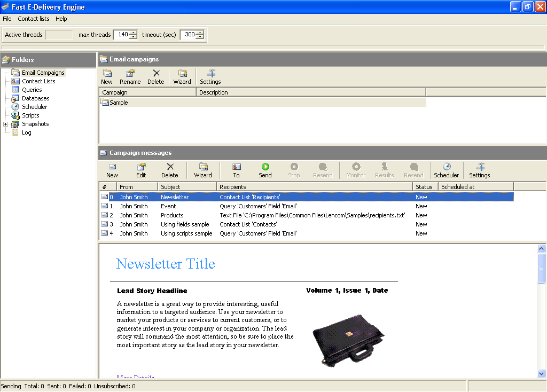This screenshot has width=547, height=392.
Task: Open Log in folder tree
Action: pyautogui.click(x=27, y=132)
